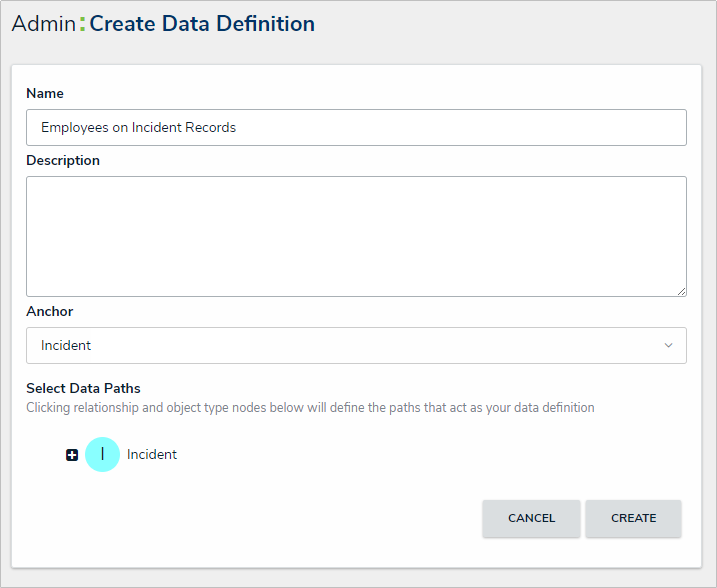Image resolution: width=717 pixels, height=588 pixels.
Task: Click inside the Description text area
Action: (x=356, y=236)
